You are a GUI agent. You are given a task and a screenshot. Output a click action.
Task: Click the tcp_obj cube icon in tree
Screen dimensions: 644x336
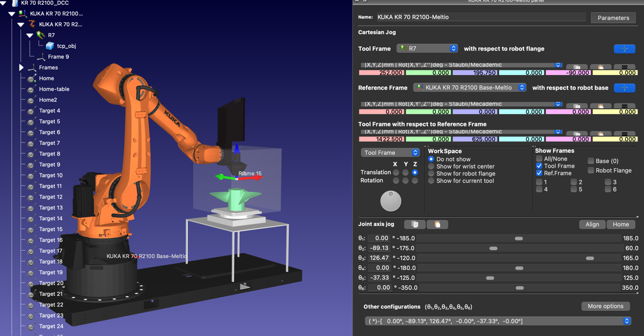[50, 46]
